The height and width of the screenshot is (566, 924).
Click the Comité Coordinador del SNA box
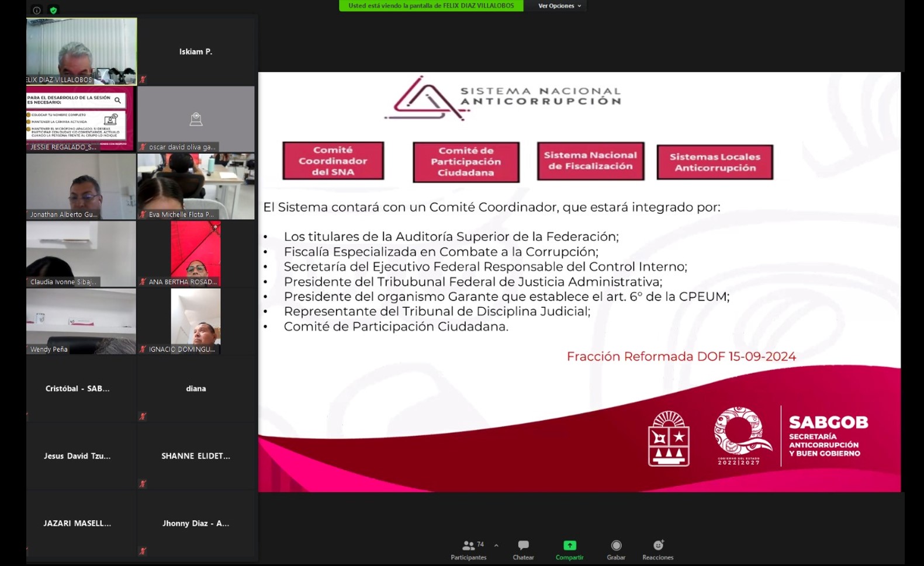[x=333, y=161]
